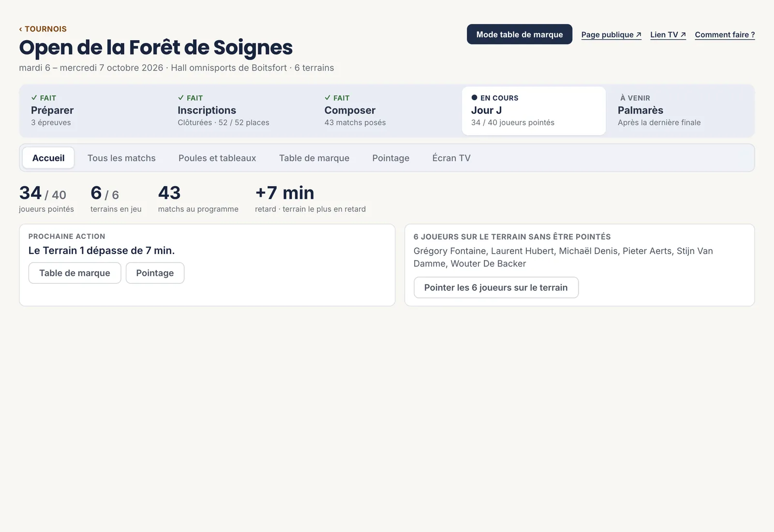774x532 pixels.
Task: Select the Composer step
Action: tap(387, 111)
